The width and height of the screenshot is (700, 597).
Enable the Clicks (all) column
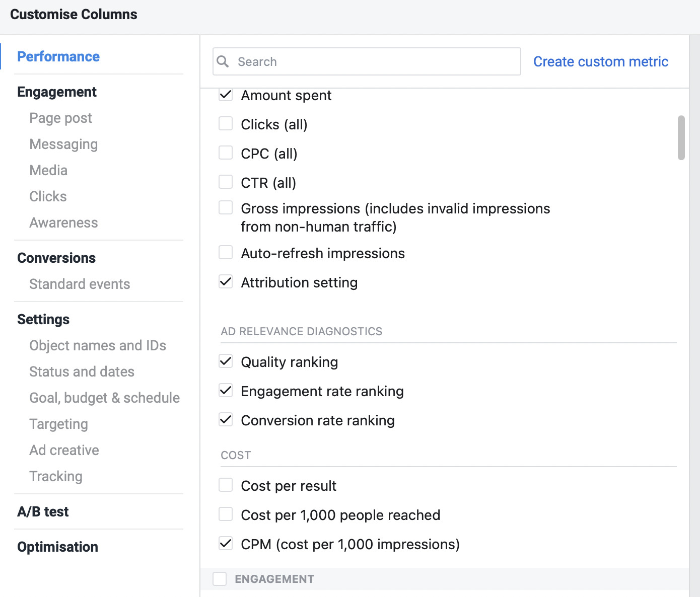coord(225,123)
